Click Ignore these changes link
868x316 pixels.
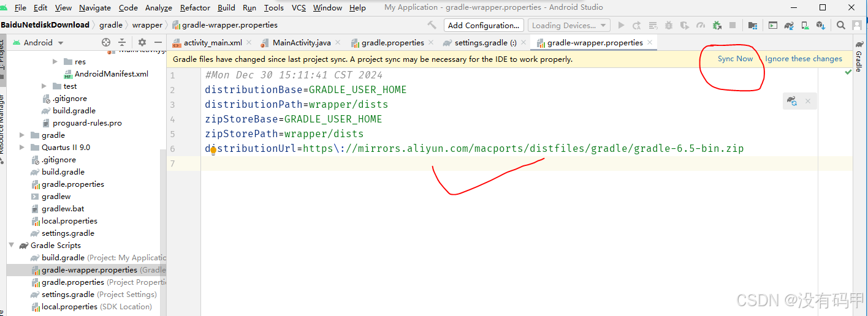(804, 59)
